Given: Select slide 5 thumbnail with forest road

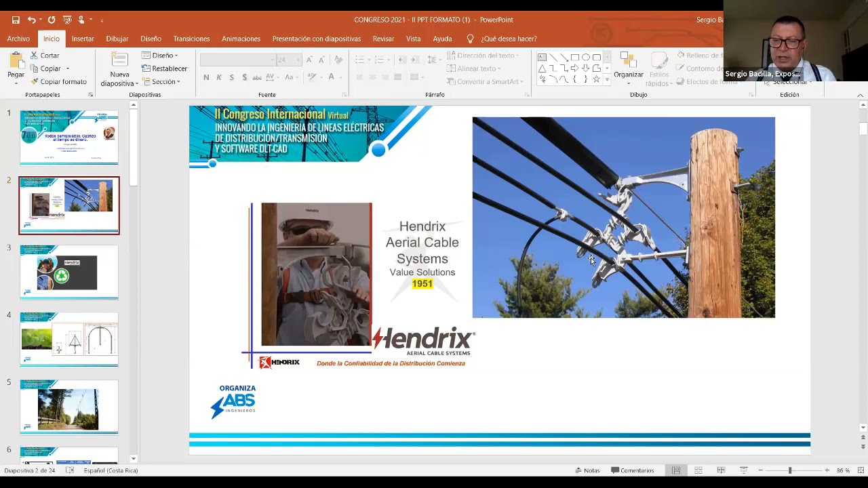Looking at the screenshot, I should pos(69,407).
